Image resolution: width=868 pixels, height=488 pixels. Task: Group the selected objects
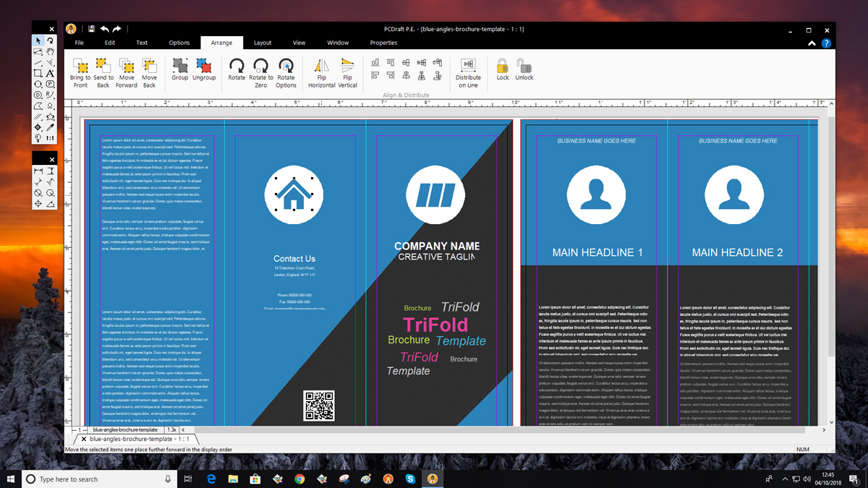[180, 67]
